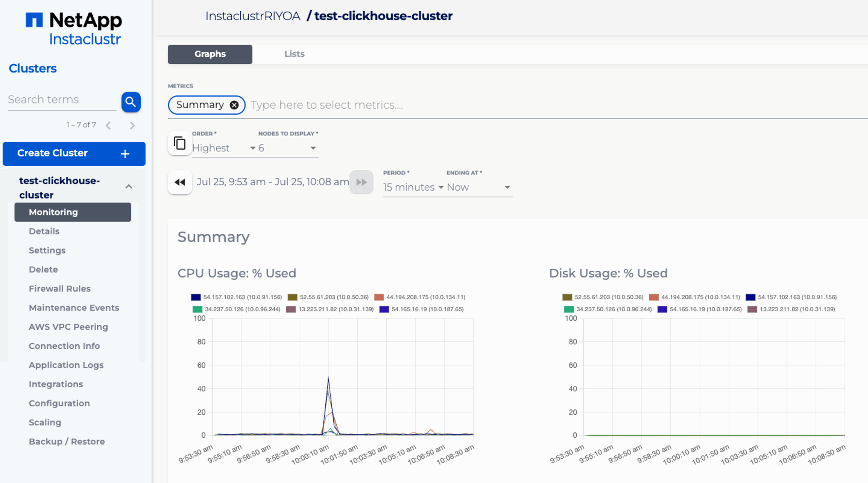This screenshot has height=483, width=868.
Task: Select test-clickhouse-cluster in the sidebar
Action: coord(60,188)
